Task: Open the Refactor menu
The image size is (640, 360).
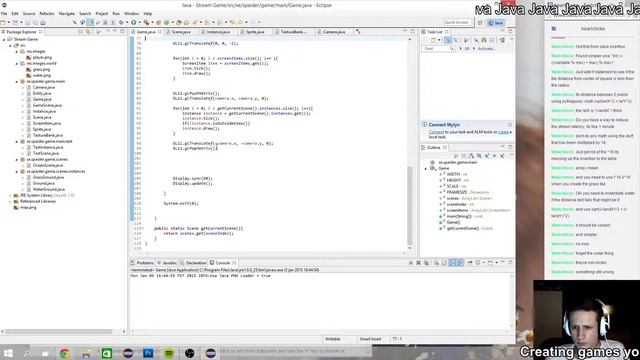Action: point(47,13)
